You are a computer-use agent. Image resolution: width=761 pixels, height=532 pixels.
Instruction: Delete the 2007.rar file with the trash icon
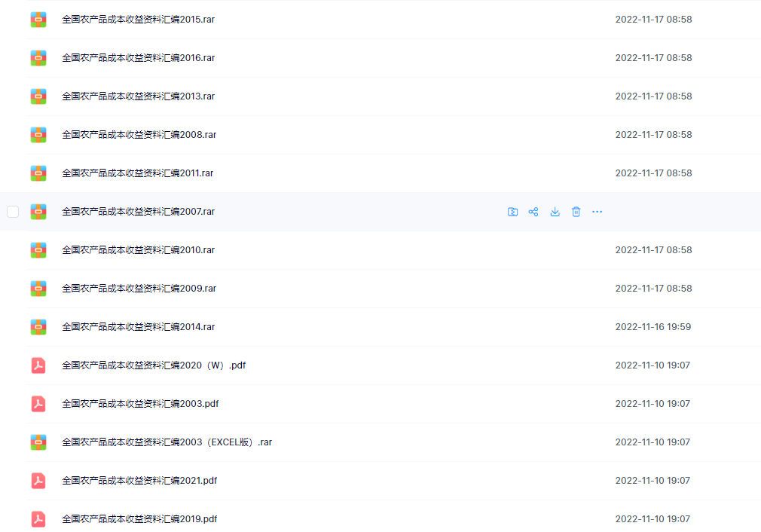tap(576, 212)
